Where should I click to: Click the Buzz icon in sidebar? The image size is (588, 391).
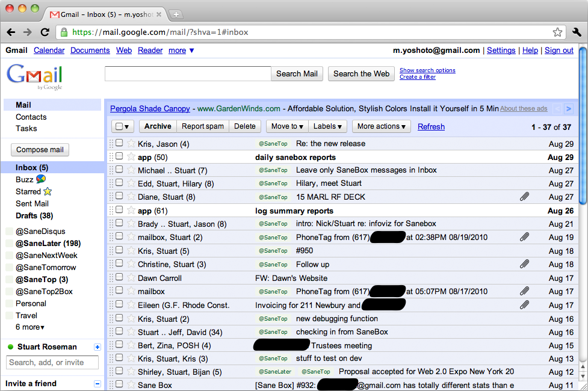click(x=41, y=179)
